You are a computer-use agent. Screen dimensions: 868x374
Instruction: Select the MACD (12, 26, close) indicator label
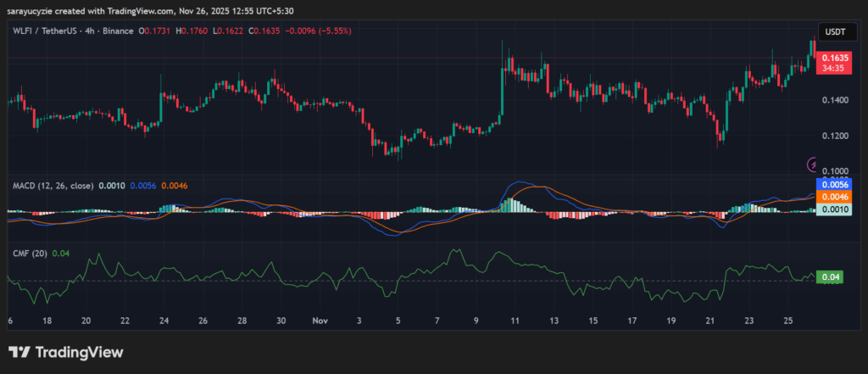[53, 184]
